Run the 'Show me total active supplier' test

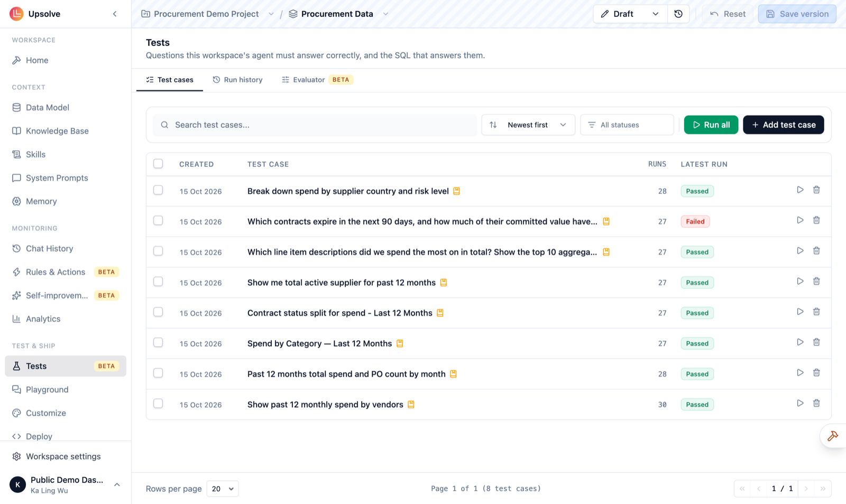[800, 282]
